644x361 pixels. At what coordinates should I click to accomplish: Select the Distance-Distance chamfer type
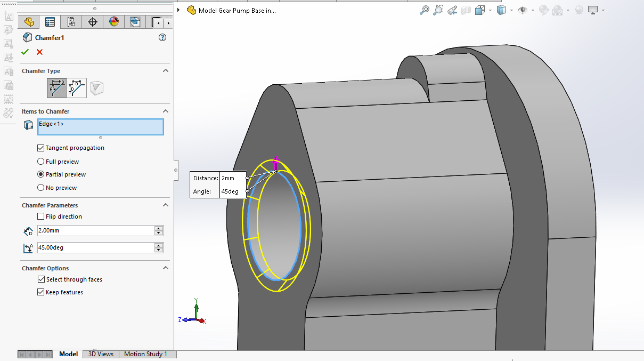[77, 88]
